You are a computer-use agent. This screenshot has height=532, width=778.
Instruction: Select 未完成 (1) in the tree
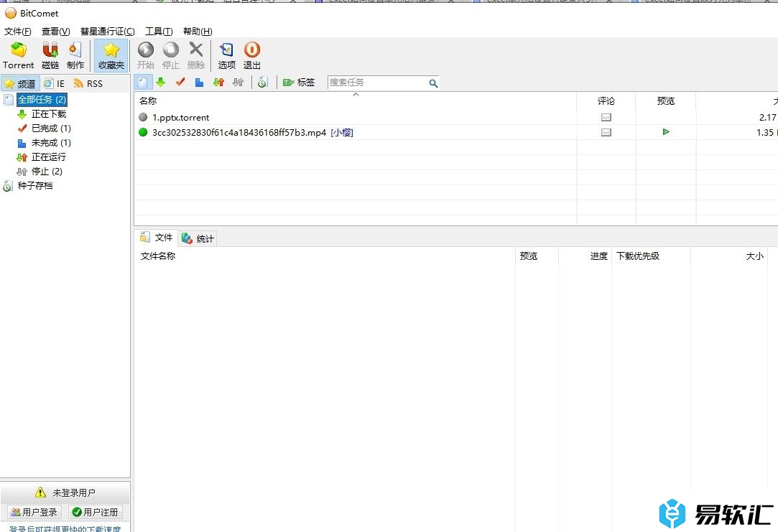tap(51, 143)
